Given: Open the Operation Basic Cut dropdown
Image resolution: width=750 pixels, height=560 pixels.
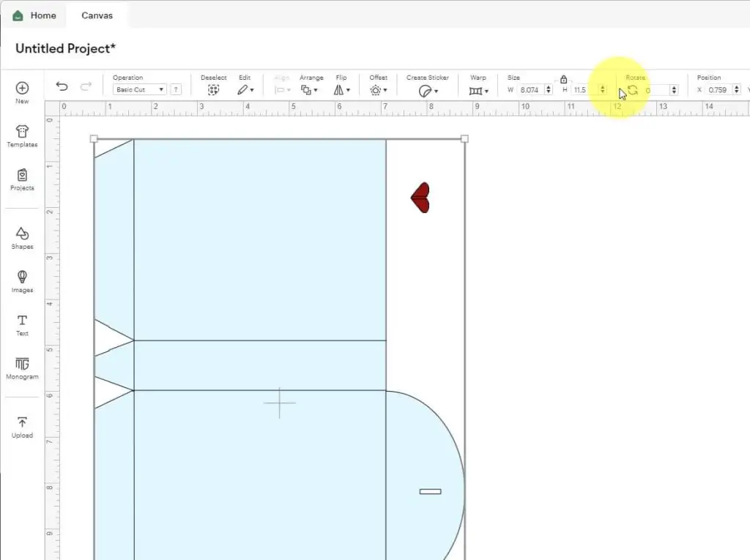Looking at the screenshot, I should click(x=140, y=89).
